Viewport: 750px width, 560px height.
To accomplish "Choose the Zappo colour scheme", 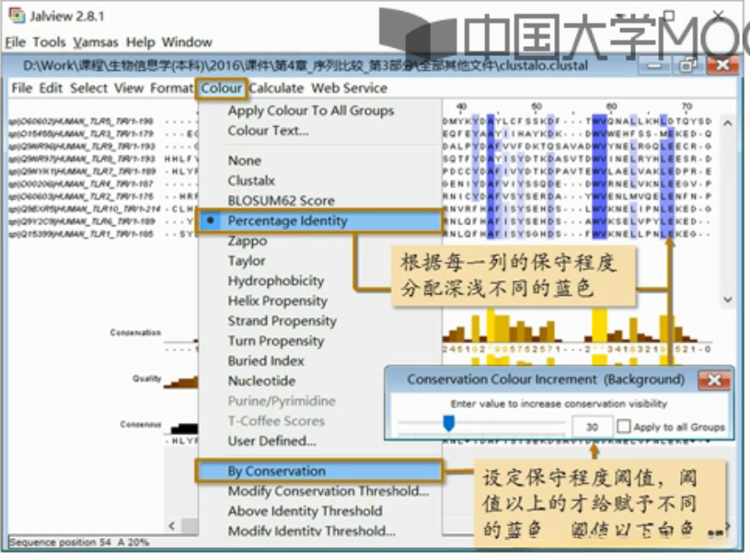I will (x=248, y=241).
